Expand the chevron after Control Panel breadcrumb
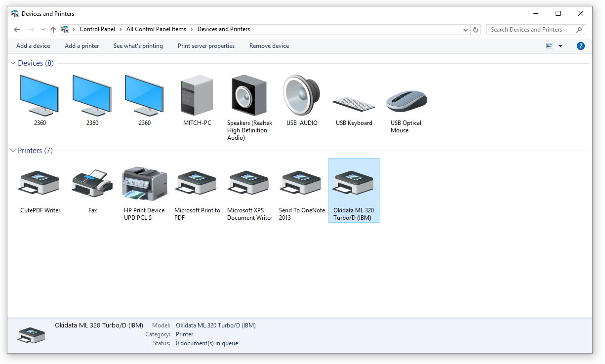605x364 pixels. coord(121,29)
